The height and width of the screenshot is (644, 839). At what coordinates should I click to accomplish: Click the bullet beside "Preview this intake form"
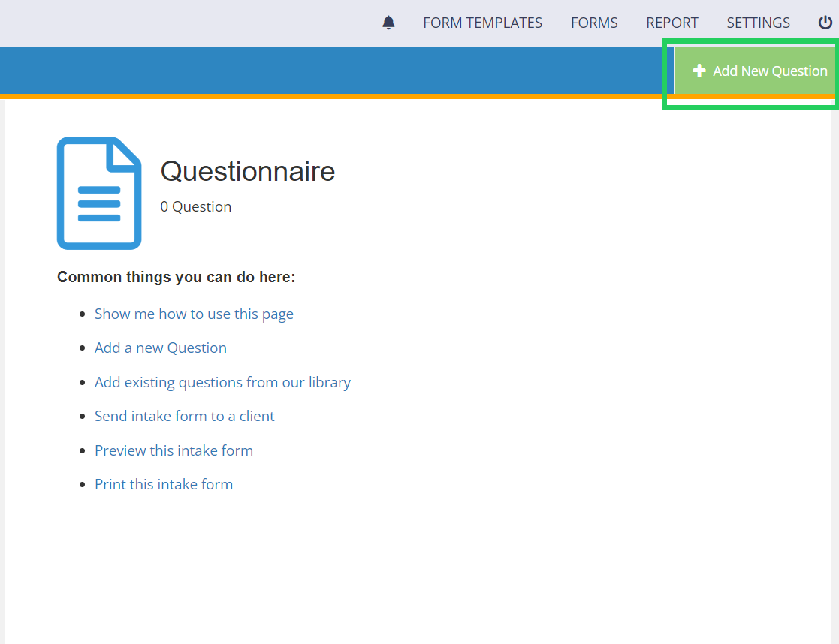83,450
